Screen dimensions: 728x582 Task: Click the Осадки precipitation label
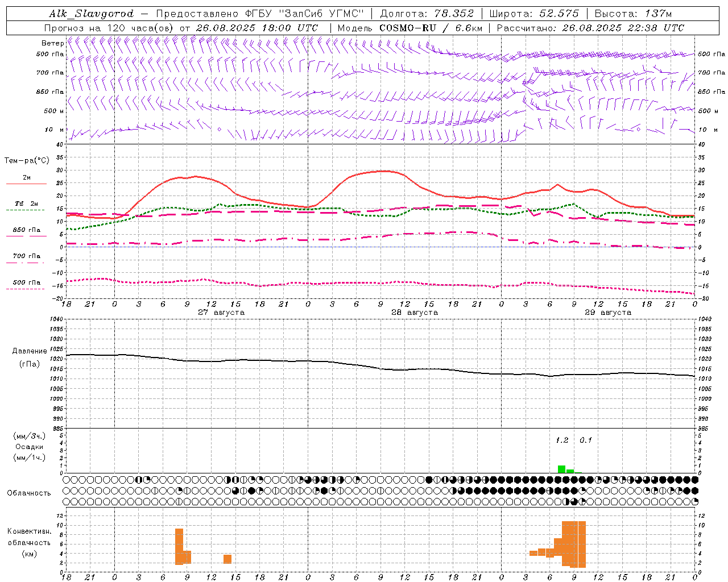[x=30, y=447]
